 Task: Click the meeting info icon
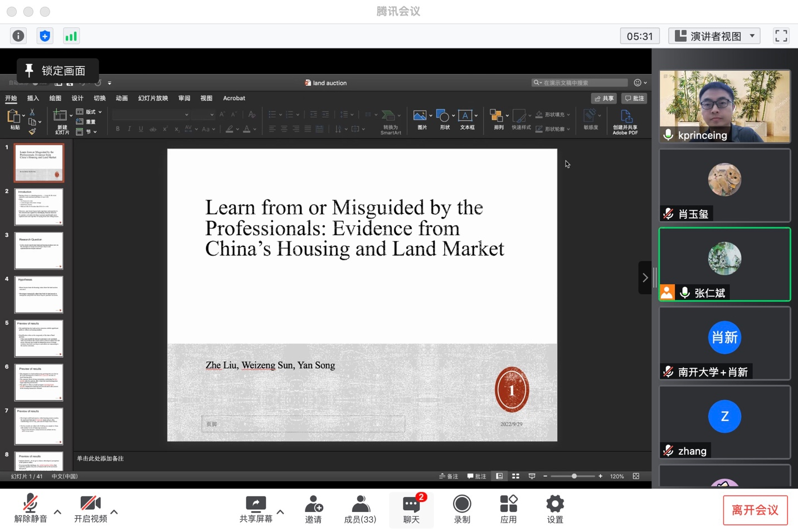pyautogui.click(x=18, y=36)
